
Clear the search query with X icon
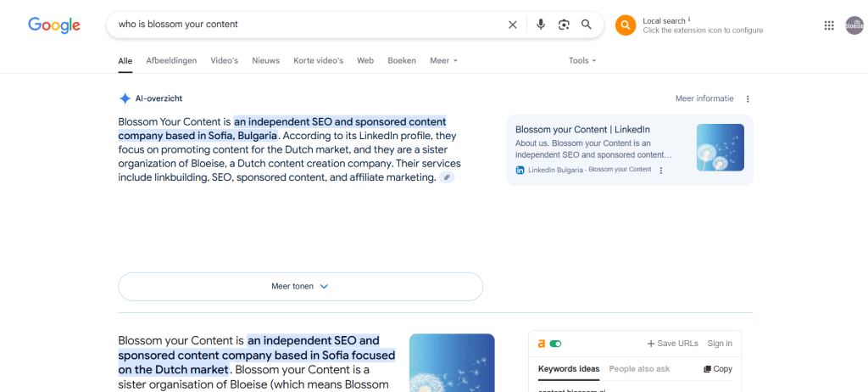pos(513,25)
